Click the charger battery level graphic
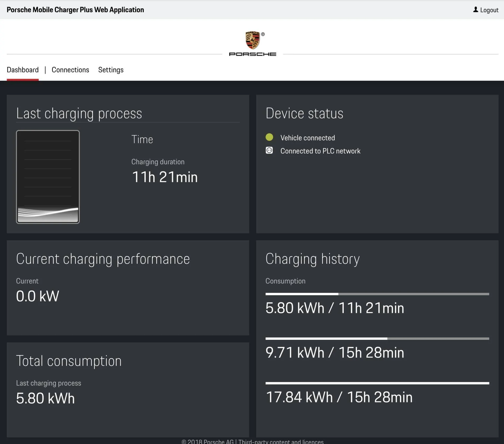Screen dimensions: 504x444 click(48, 177)
